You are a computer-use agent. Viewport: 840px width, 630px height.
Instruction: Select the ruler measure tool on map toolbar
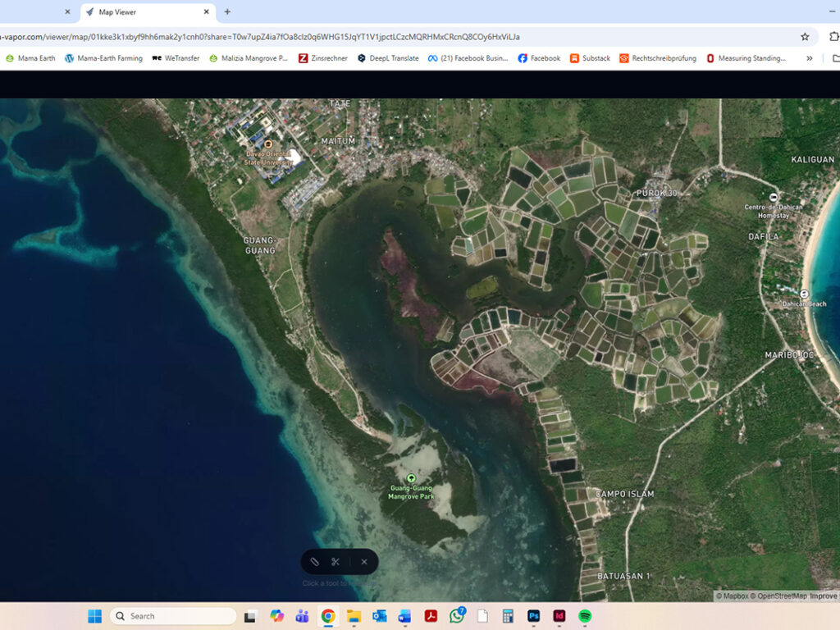[x=314, y=562]
